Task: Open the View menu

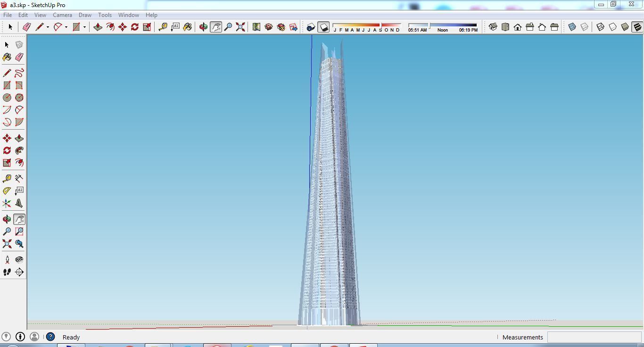Action: (40, 15)
